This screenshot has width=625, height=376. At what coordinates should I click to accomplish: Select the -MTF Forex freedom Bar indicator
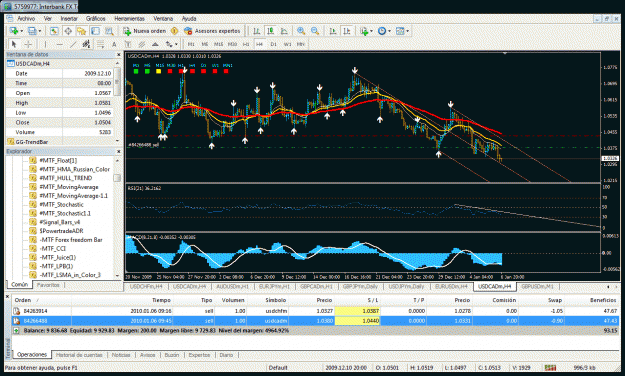click(x=71, y=240)
